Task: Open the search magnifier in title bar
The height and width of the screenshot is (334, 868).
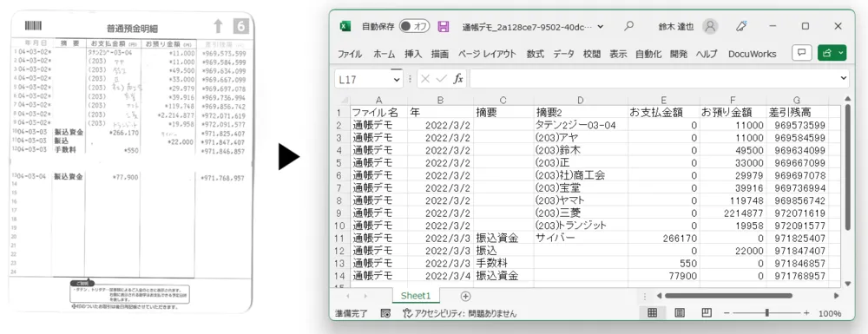Action: point(628,26)
